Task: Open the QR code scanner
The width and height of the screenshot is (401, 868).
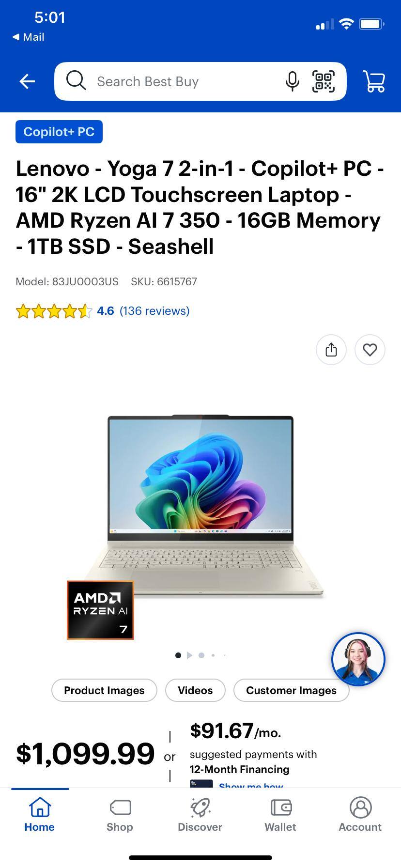Action: click(x=324, y=81)
